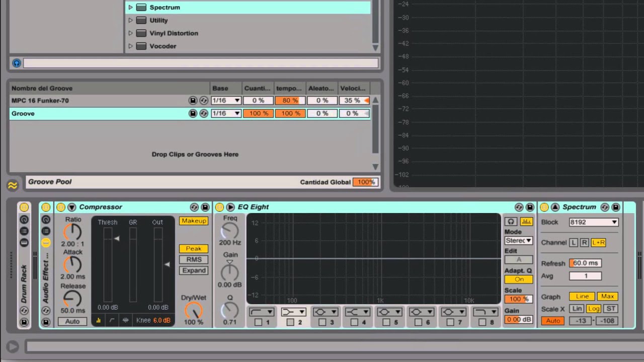This screenshot has height=362, width=644.
Task: Show Drum Rack chain list
Action: coord(24,231)
